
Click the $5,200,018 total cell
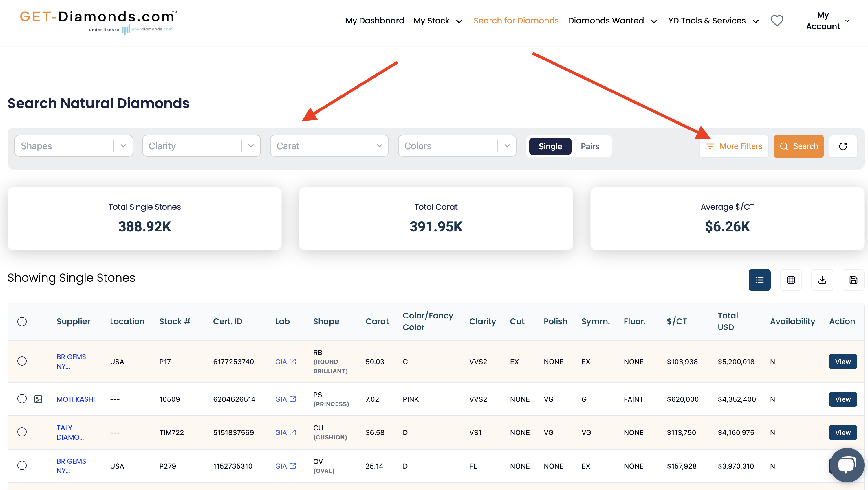[x=736, y=362]
